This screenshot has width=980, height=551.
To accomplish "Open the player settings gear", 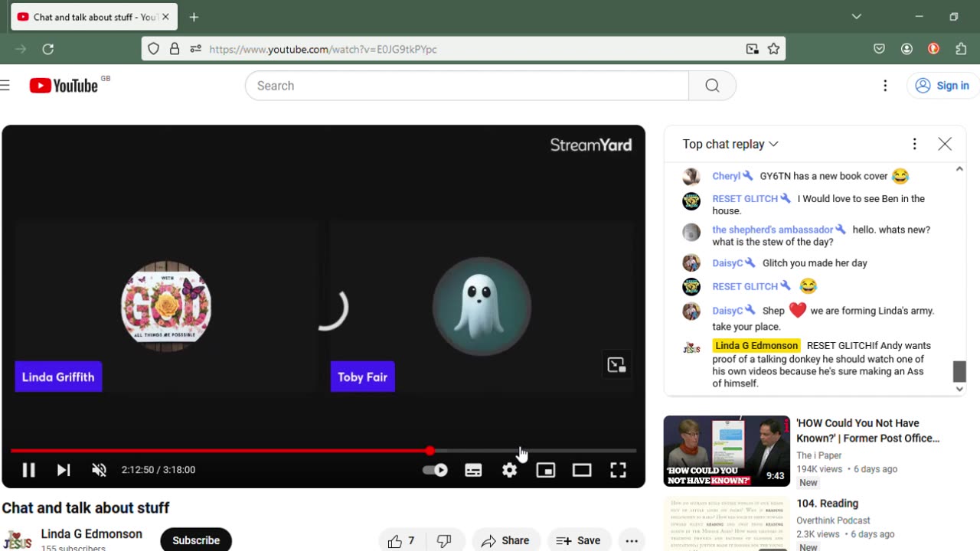I will 509,470.
